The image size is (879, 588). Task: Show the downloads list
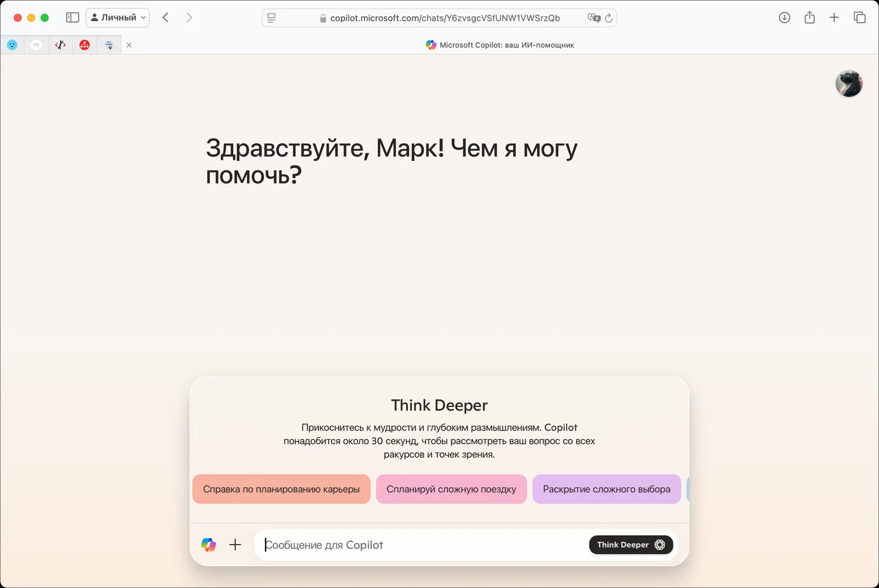[785, 18]
